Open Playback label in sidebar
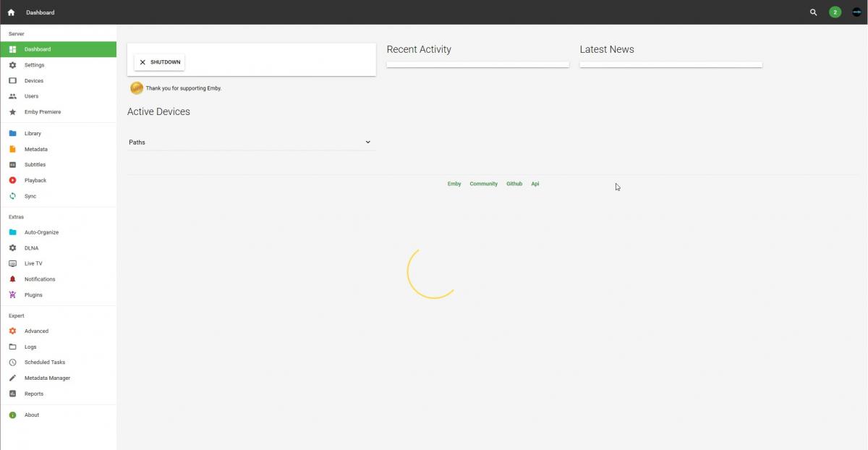This screenshot has height=450, width=868. pos(35,180)
